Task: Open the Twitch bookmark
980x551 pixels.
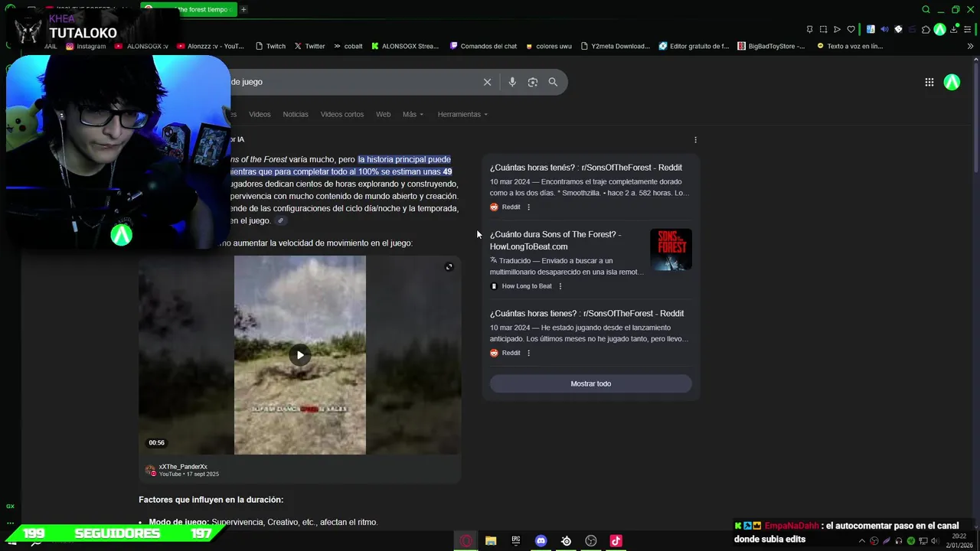Action: [270, 46]
